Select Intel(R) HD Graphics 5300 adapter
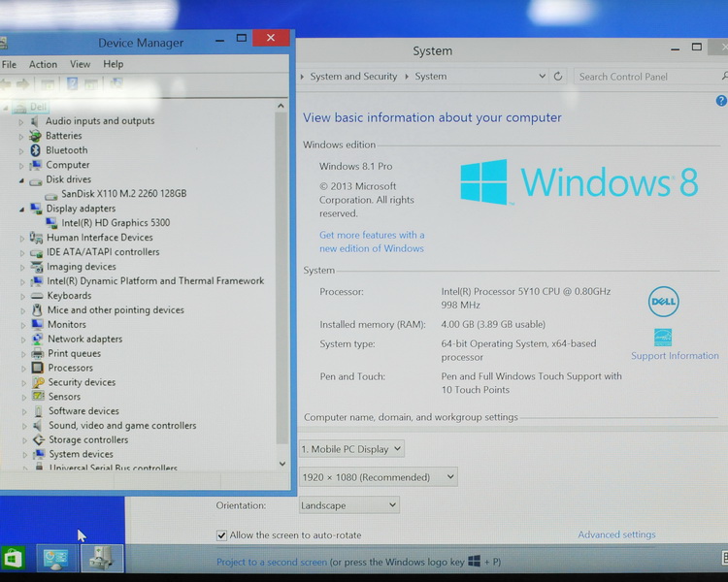 [116, 223]
